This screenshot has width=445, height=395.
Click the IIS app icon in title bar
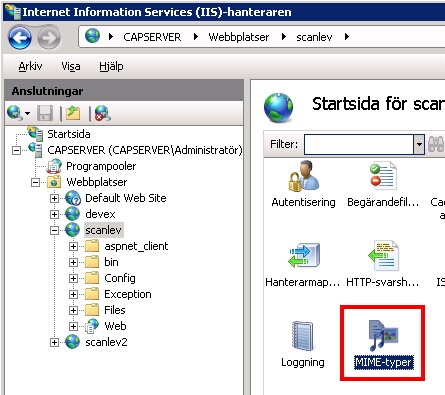[13, 12]
